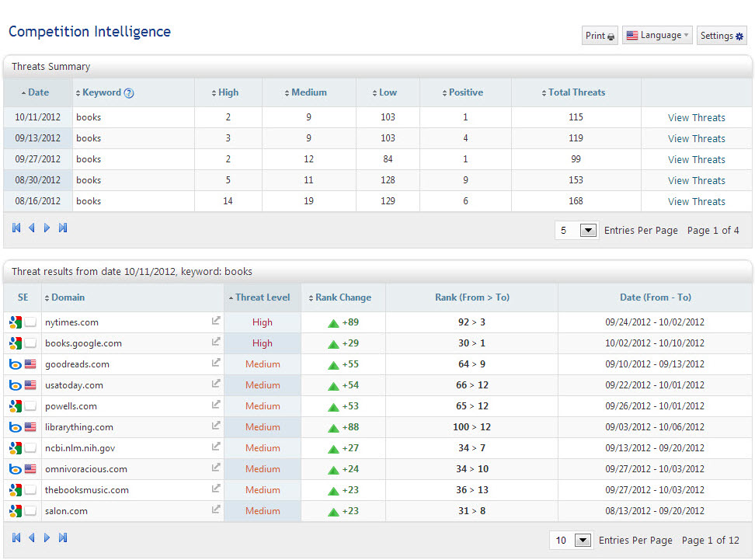Open external link icon for nytimes.com

coord(216,321)
